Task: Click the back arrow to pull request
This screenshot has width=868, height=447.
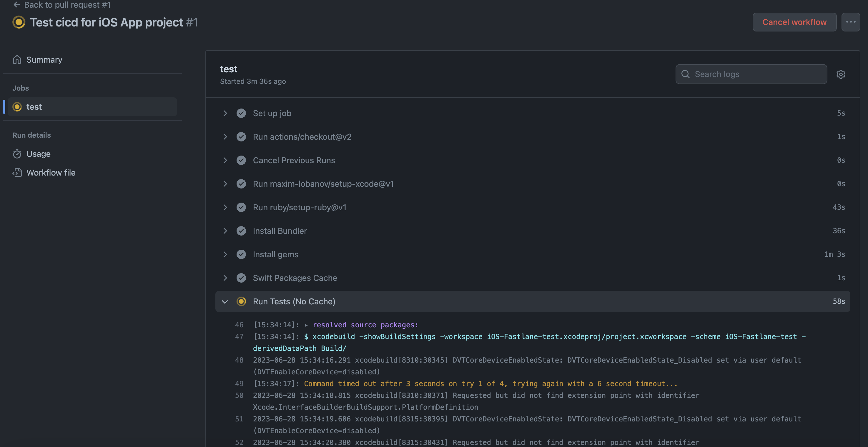Action: [x=16, y=4]
